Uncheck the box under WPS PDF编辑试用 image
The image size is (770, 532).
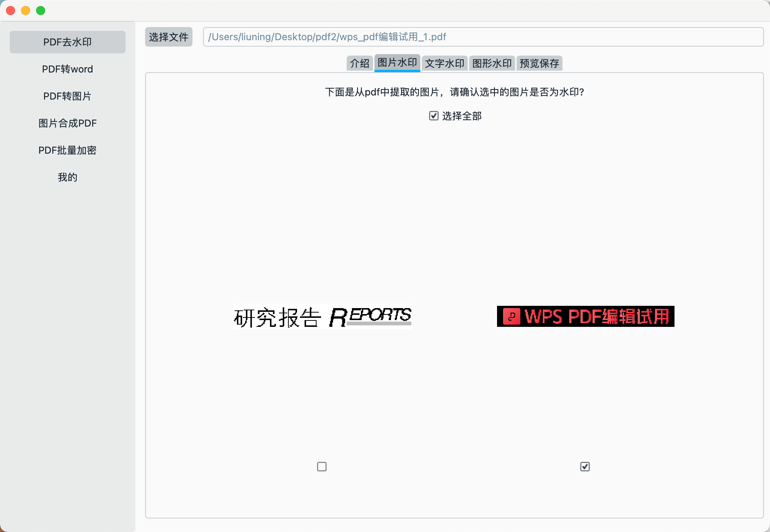click(585, 467)
